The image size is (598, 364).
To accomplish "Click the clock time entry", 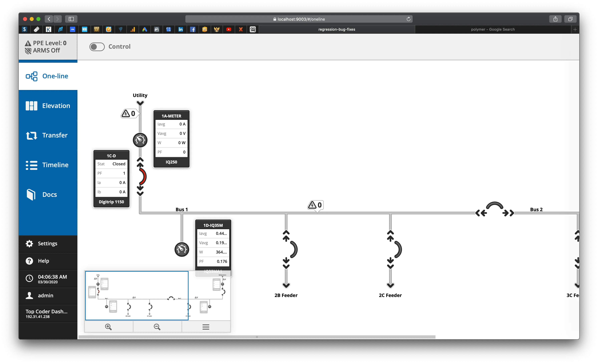I will [48, 279].
